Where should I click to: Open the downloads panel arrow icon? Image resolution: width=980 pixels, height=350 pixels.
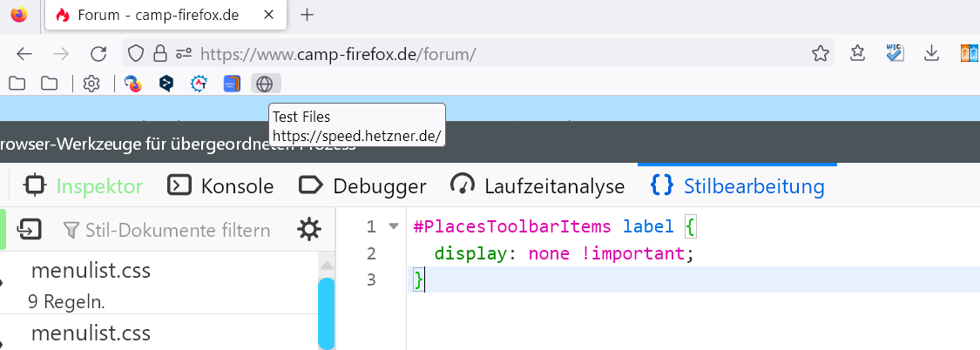click(932, 54)
